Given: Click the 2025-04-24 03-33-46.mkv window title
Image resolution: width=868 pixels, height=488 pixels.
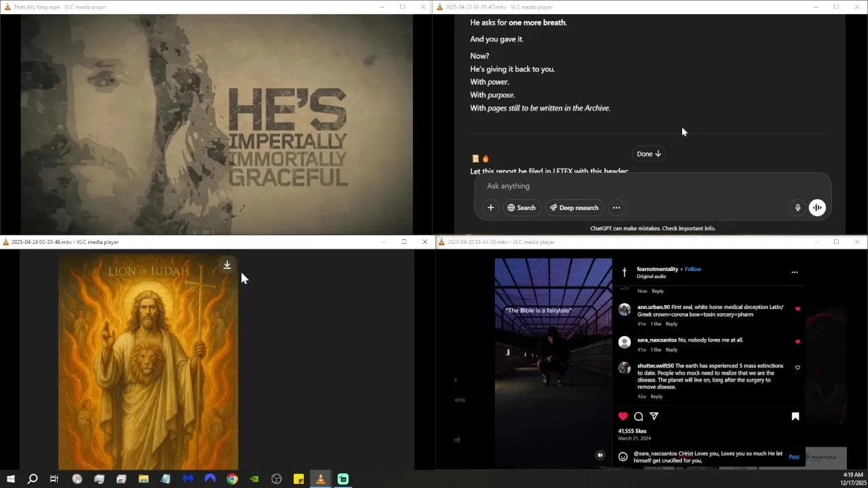Looking at the screenshot, I should [65, 242].
